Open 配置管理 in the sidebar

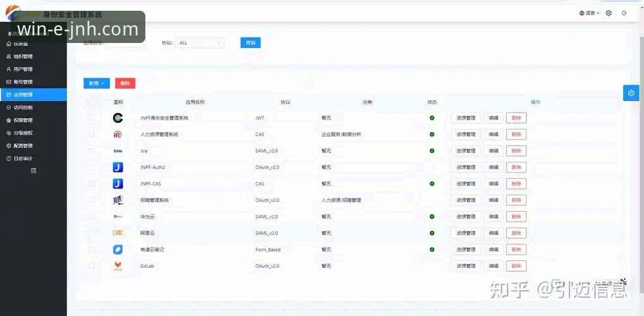coord(33,145)
